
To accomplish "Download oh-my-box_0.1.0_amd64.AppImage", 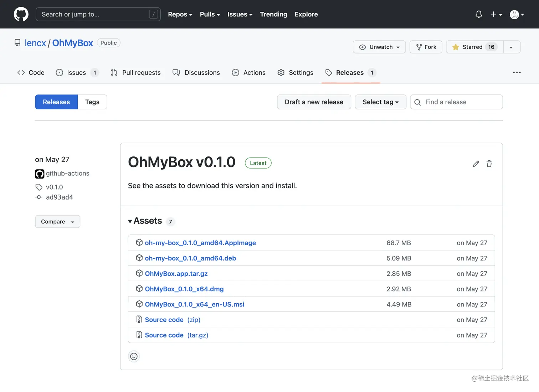I will (x=200, y=243).
